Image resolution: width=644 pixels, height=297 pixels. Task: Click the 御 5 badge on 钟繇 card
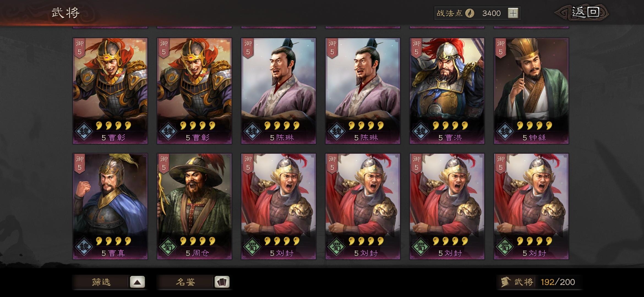(x=501, y=48)
